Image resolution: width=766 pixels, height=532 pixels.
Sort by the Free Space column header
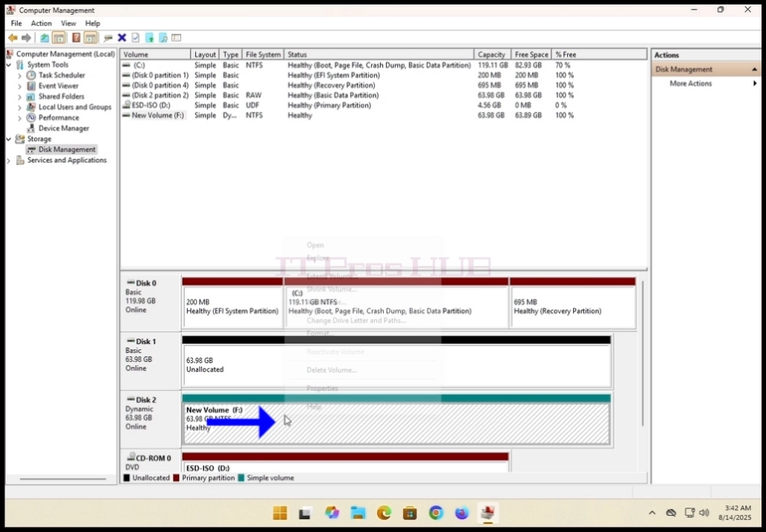tap(531, 54)
